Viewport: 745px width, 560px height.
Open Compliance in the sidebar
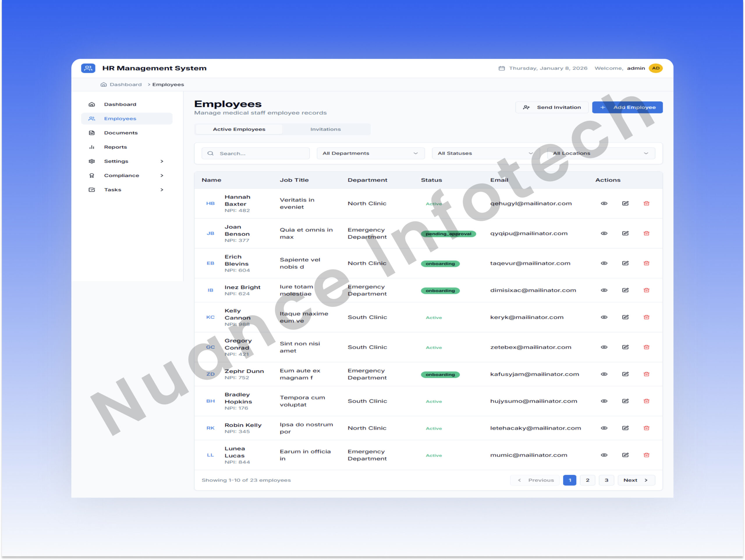coord(122,176)
